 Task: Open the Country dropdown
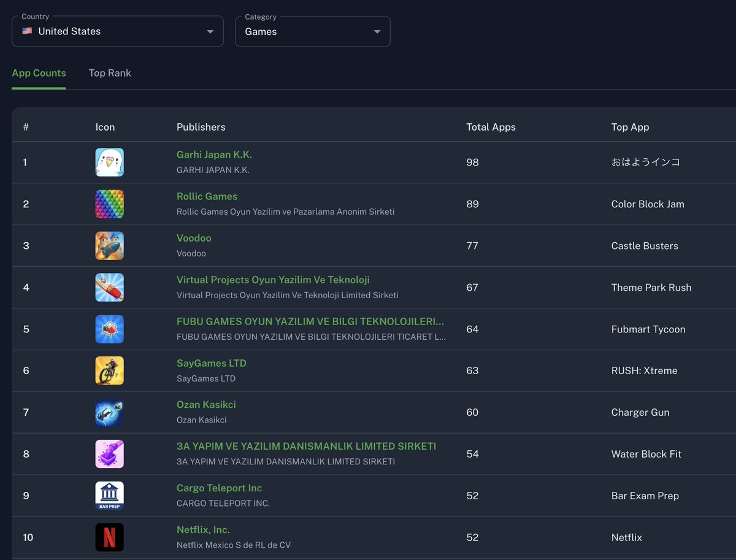(x=118, y=31)
